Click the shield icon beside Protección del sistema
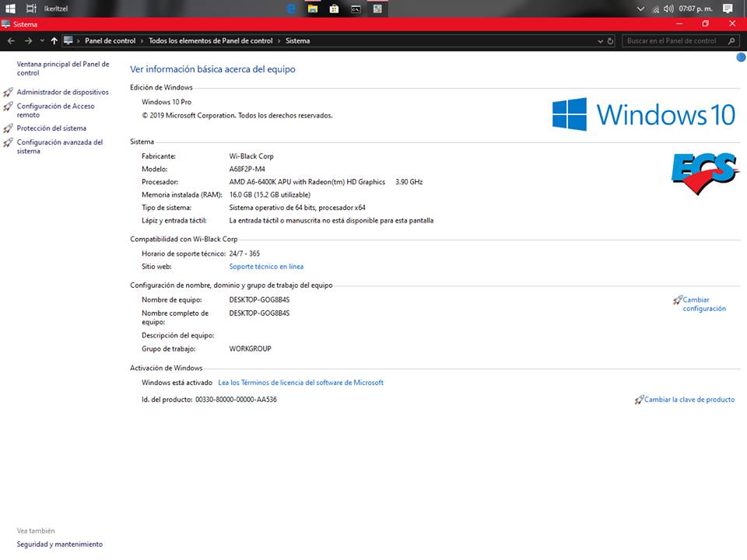This screenshot has width=747, height=560. click(8, 128)
